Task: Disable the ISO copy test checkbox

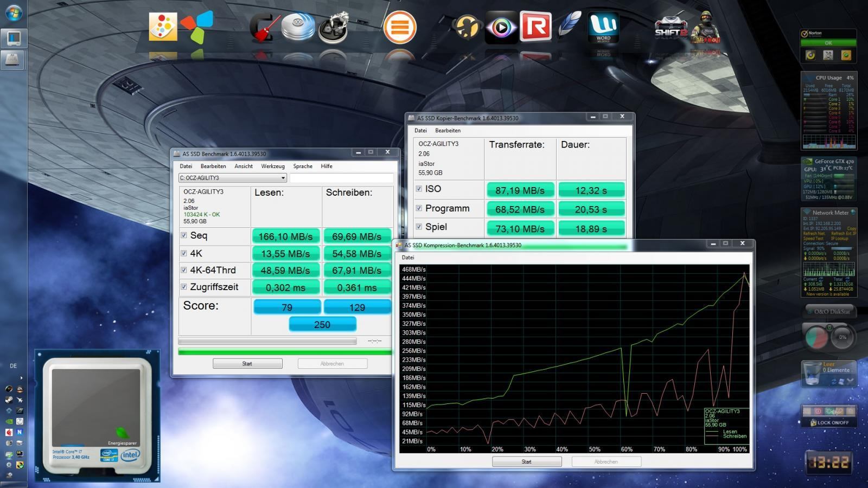Action: 419,189
